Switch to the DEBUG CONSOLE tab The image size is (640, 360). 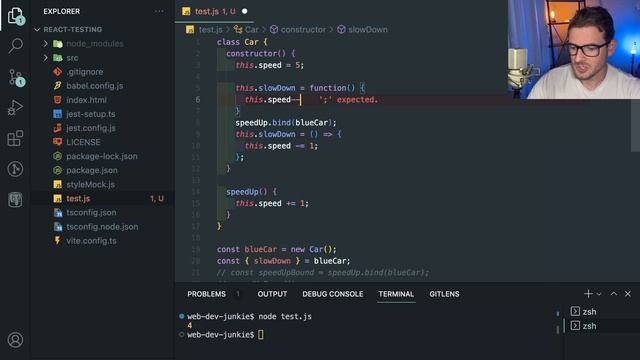point(333,294)
